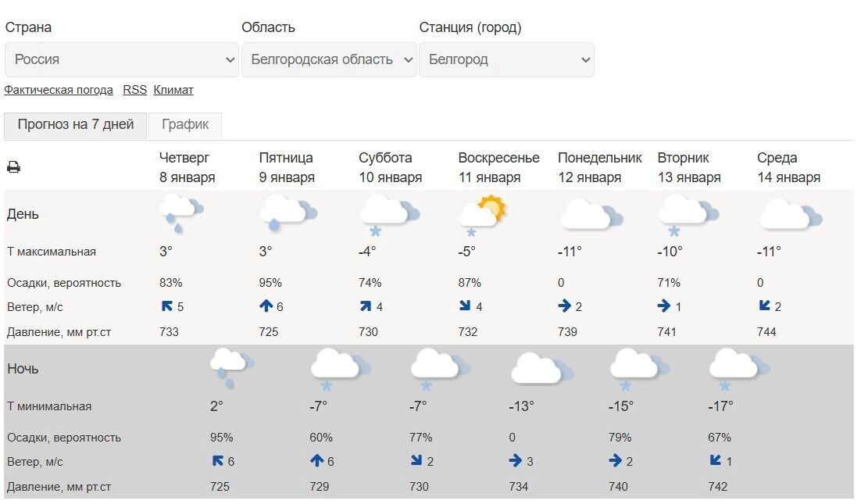Viewport: 868px width, 504px height.
Task: Click the RSS link
Action: tap(134, 90)
